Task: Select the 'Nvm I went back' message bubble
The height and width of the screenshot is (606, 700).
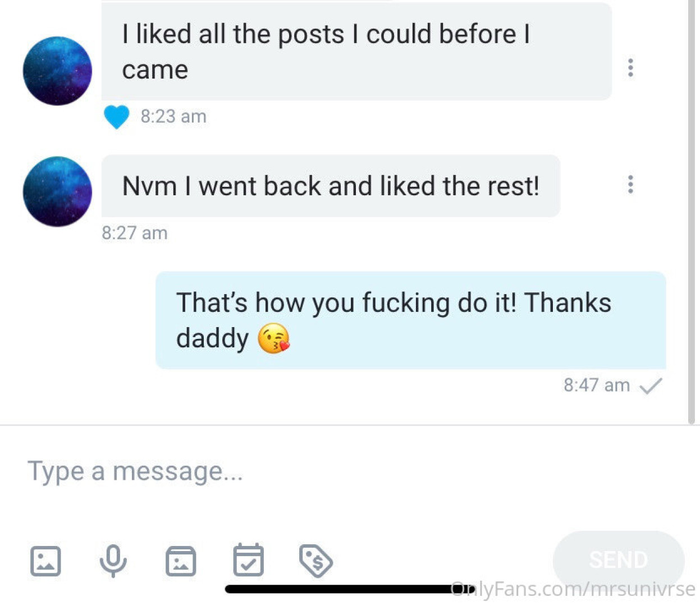Action: 331,186
